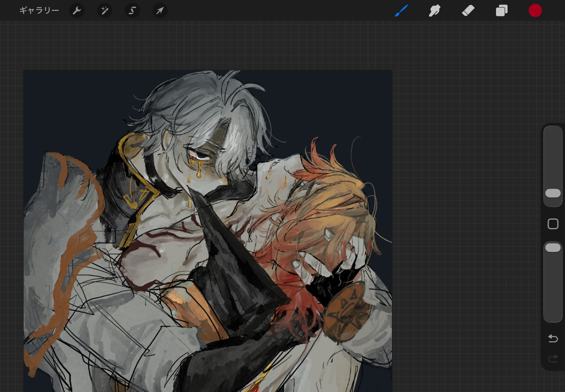Click the brush opacity slider handle
The height and width of the screenshot is (392, 565).
click(x=553, y=248)
